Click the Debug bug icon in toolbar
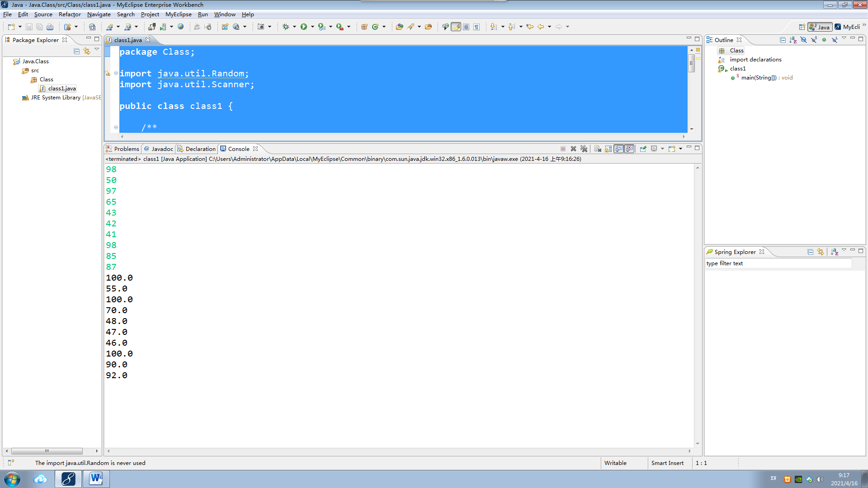Screen dimensions: 868x488 pos(286,27)
